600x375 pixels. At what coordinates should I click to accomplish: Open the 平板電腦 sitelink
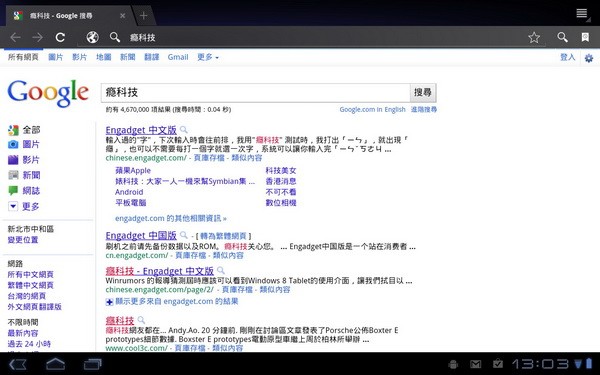pos(130,203)
